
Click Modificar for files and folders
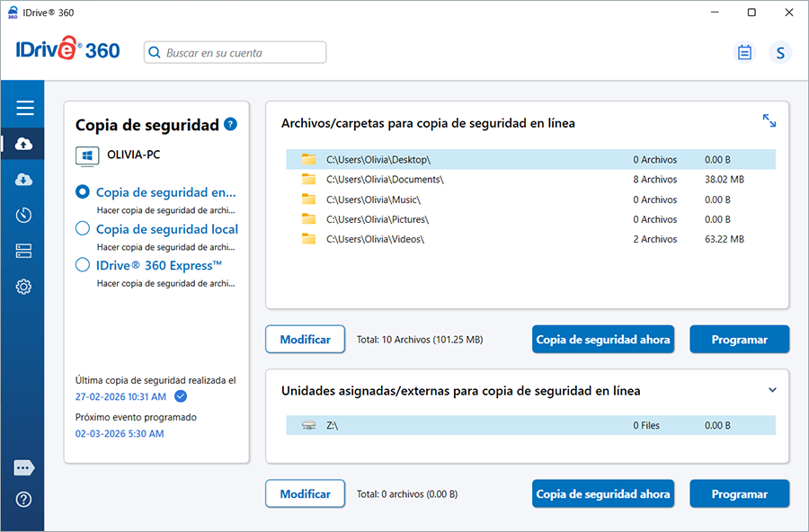click(305, 340)
